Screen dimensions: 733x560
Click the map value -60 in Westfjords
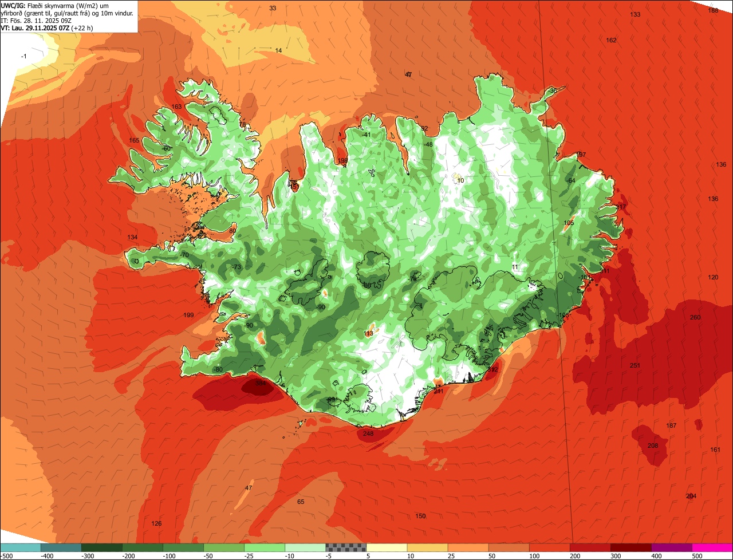tap(167, 148)
